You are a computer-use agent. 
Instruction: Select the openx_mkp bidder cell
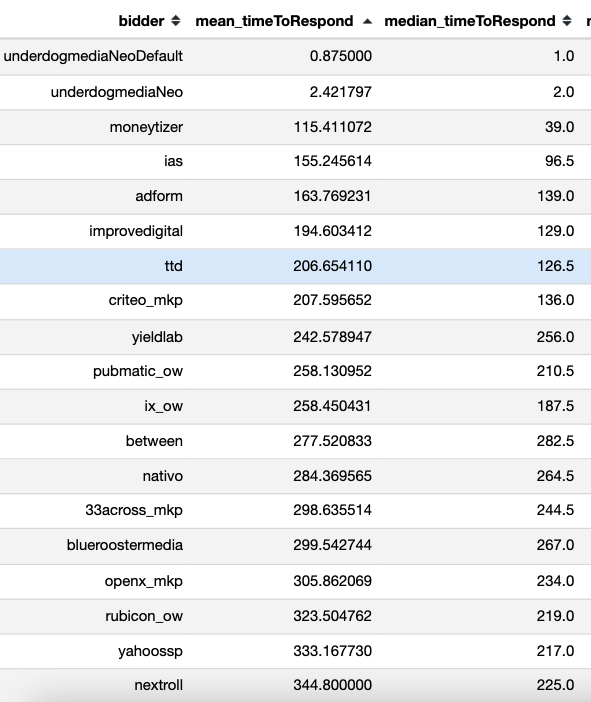click(x=144, y=582)
